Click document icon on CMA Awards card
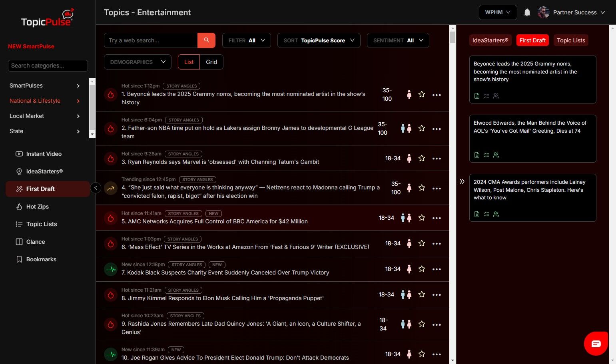 click(x=477, y=214)
